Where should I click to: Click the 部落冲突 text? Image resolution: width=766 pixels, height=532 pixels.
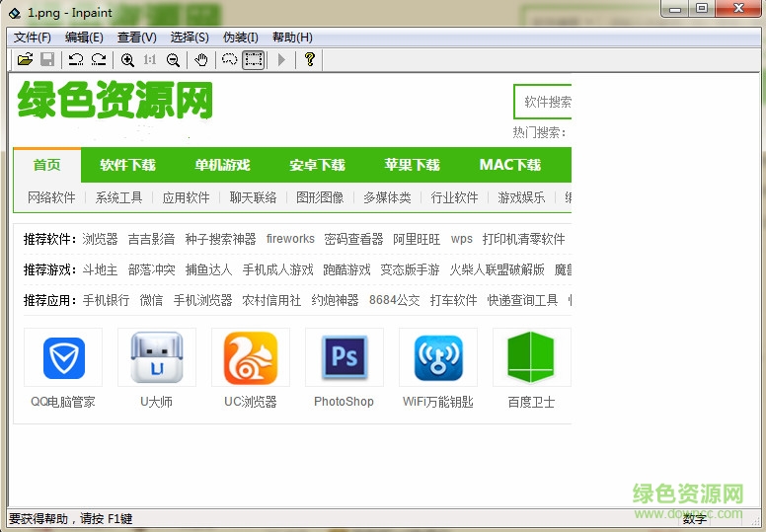(151, 269)
